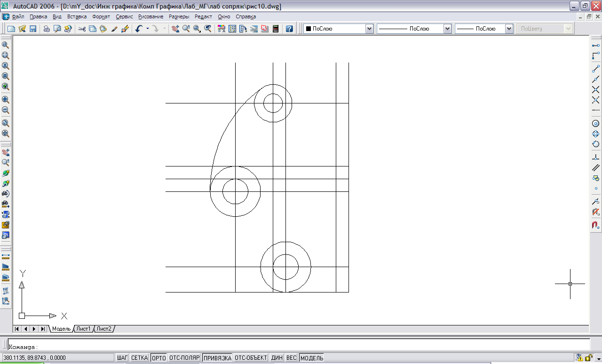Expand the undo history dropdown arrow

point(147,29)
